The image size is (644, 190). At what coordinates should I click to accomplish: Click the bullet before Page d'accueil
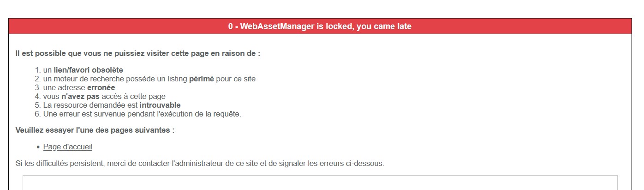coord(38,147)
